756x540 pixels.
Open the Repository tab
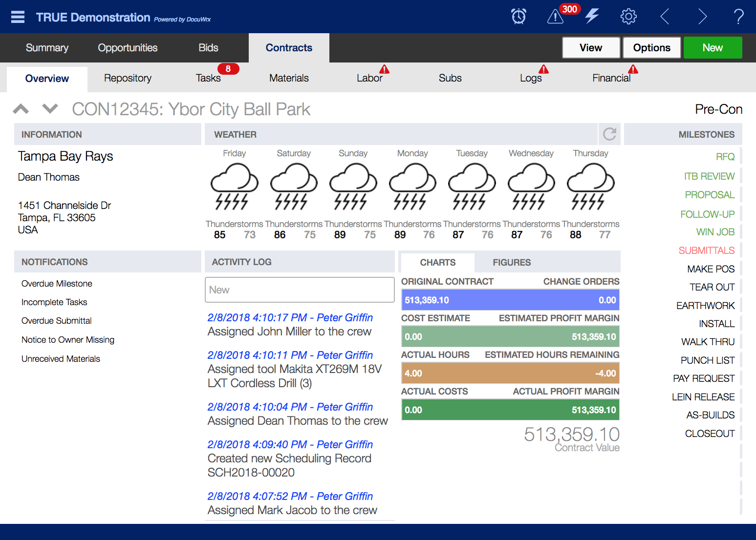coord(128,78)
